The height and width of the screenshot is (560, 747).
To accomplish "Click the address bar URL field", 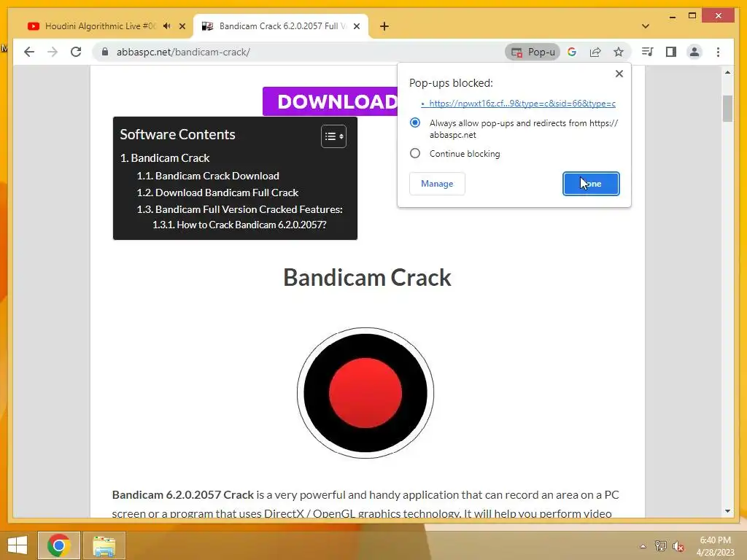I will (305, 52).
